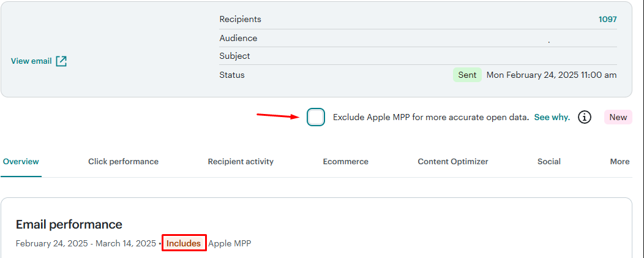Open the info circle icon about Apple MPP
This screenshot has height=258, width=644.
point(585,117)
